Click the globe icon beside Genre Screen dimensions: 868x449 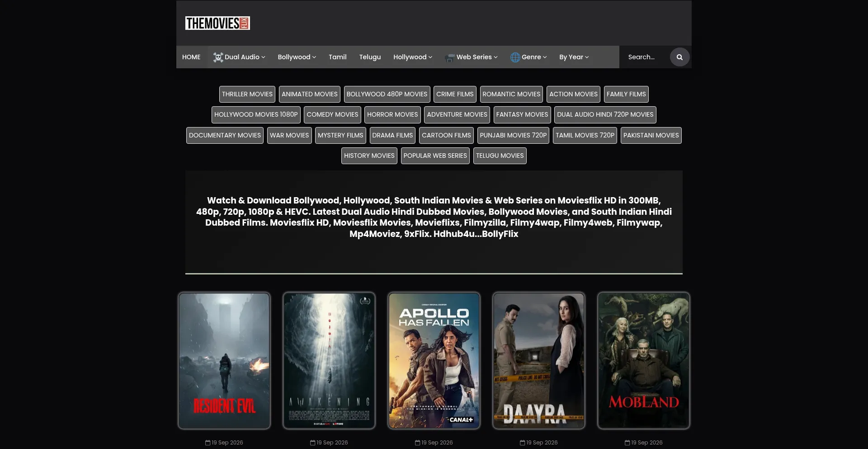coord(515,57)
